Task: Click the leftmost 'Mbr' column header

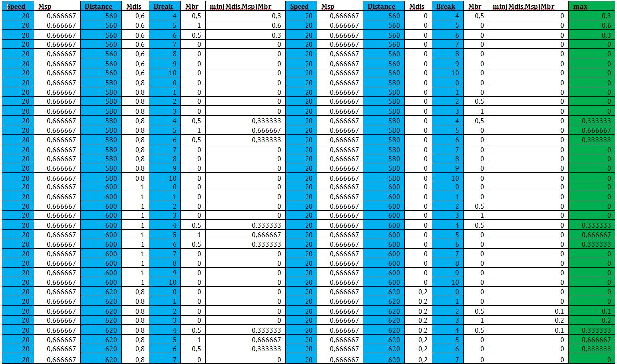Action: tap(193, 6)
